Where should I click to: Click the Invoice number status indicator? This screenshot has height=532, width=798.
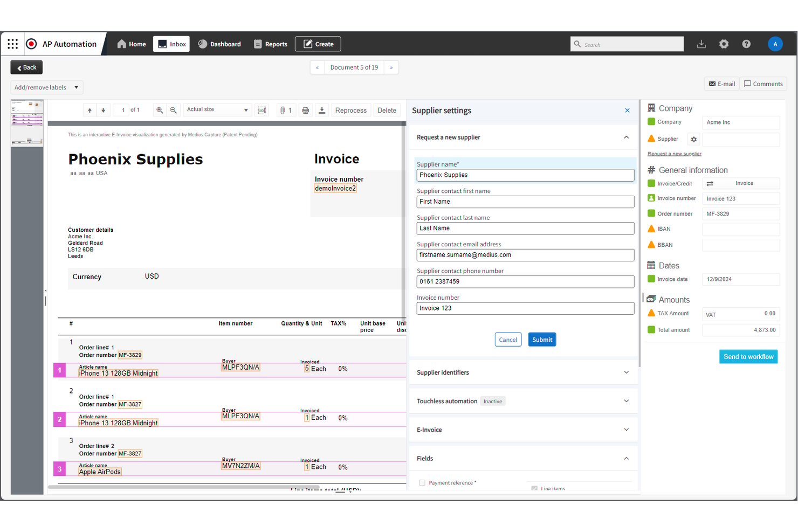coord(651,198)
